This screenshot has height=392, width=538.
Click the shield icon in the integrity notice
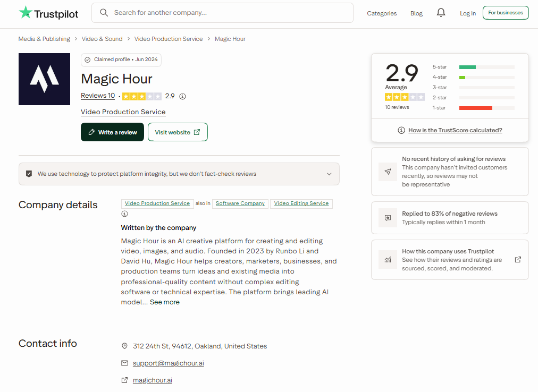click(29, 174)
